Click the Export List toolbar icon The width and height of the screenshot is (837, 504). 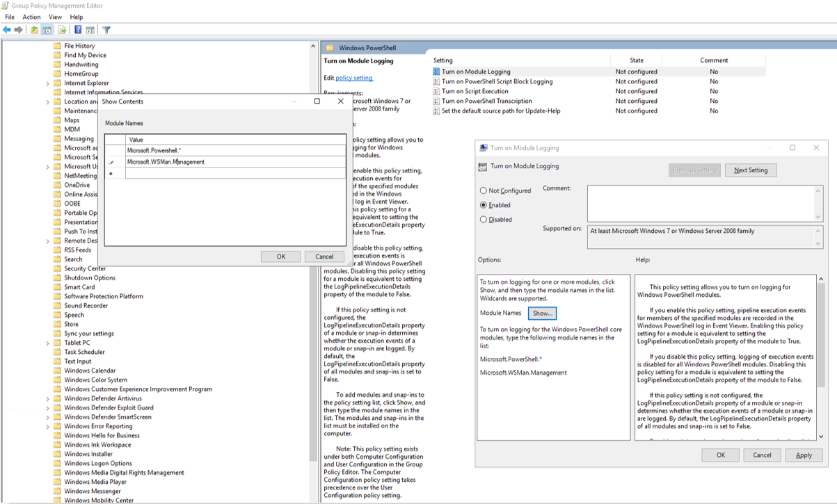tap(62, 30)
